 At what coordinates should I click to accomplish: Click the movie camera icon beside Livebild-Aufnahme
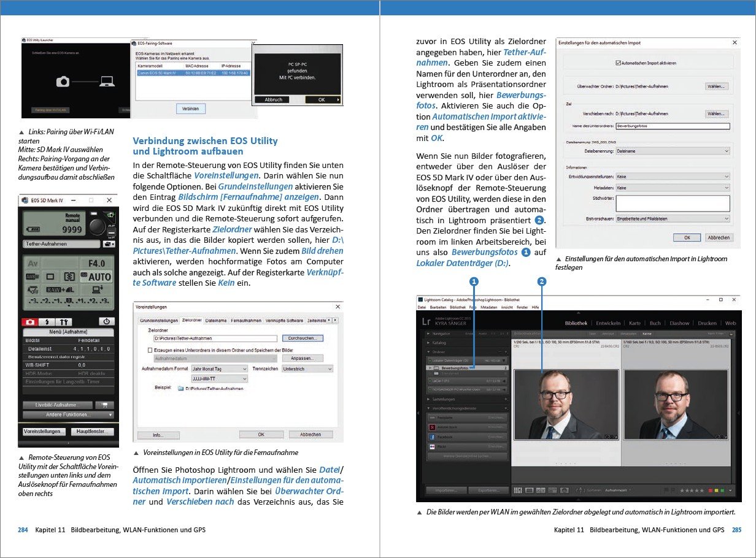coord(105,405)
